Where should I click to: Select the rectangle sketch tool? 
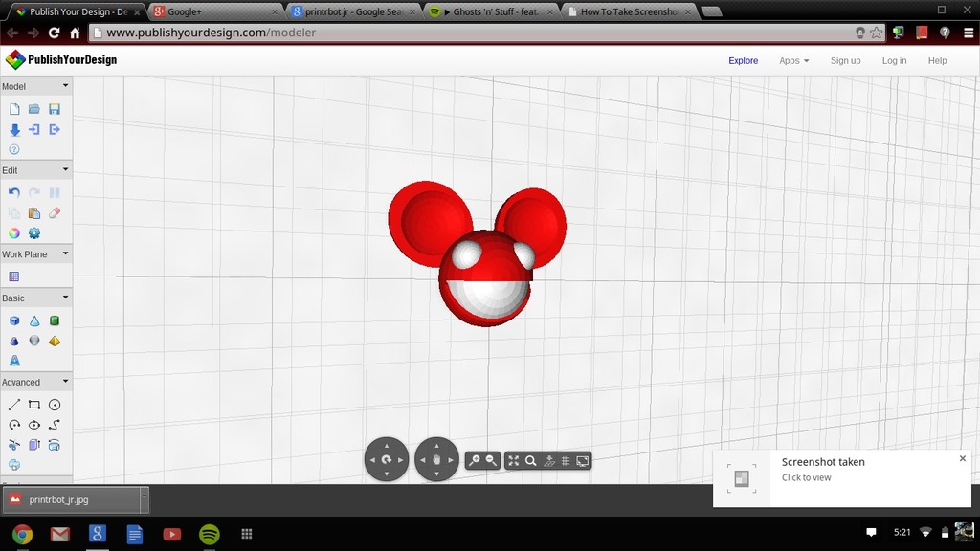click(x=34, y=405)
